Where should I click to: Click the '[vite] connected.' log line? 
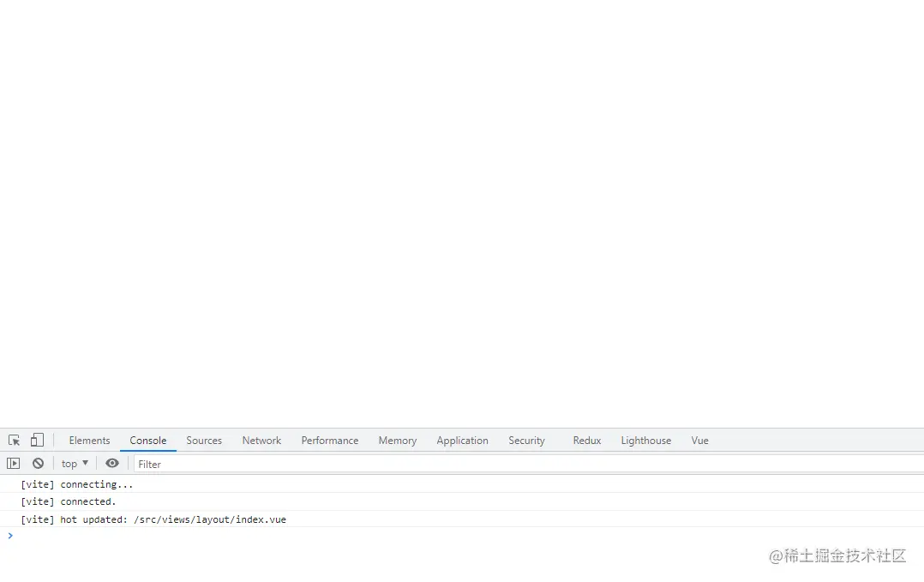87,501
